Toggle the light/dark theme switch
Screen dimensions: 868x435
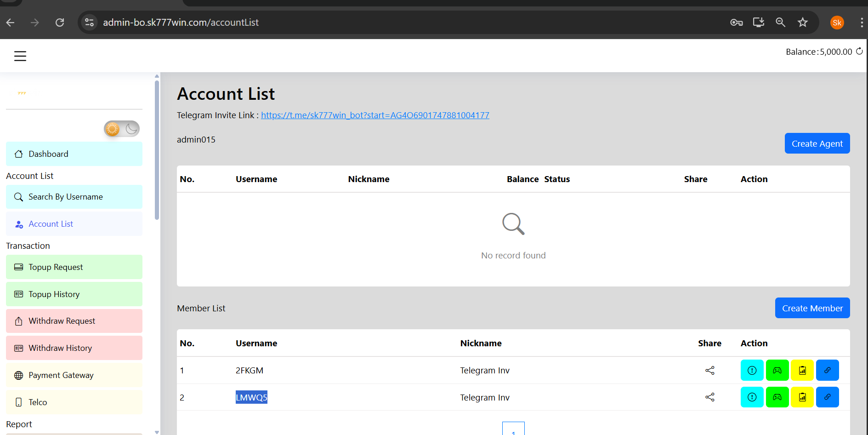[122, 129]
